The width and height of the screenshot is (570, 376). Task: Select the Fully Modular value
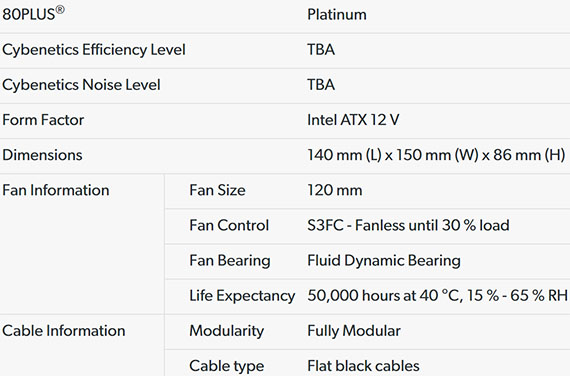click(354, 331)
